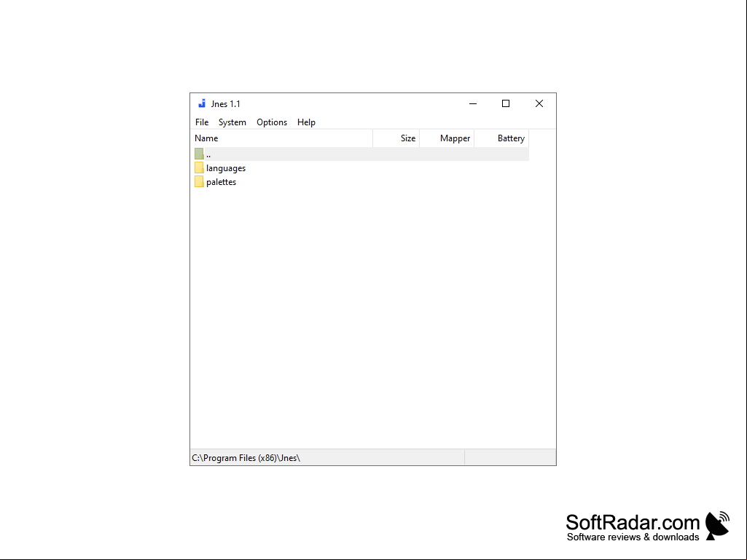Sort list by the Size column header
Image resolution: width=747 pixels, height=560 pixels.
(x=396, y=138)
